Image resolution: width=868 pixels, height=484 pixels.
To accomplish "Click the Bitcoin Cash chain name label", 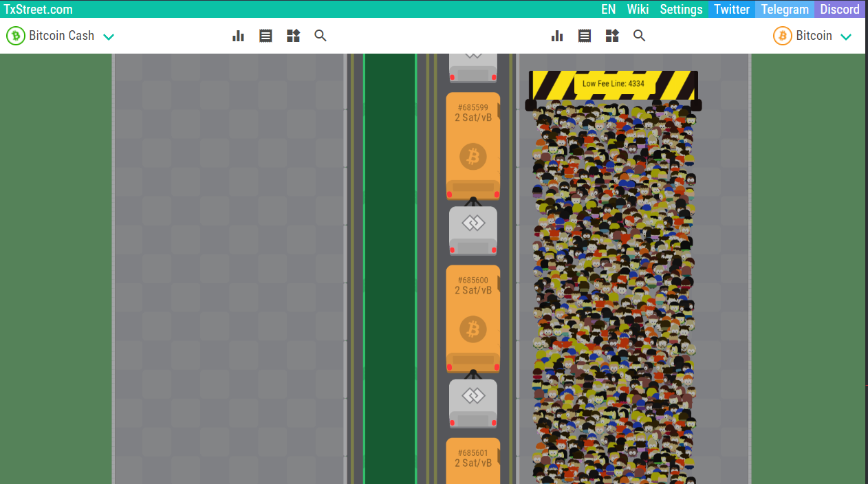I will [x=61, y=36].
